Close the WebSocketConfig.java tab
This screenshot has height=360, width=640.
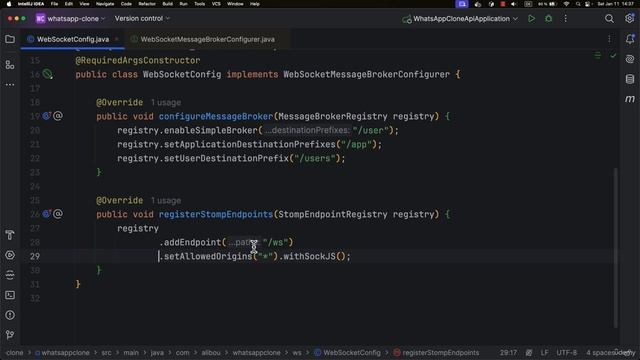click(x=117, y=39)
